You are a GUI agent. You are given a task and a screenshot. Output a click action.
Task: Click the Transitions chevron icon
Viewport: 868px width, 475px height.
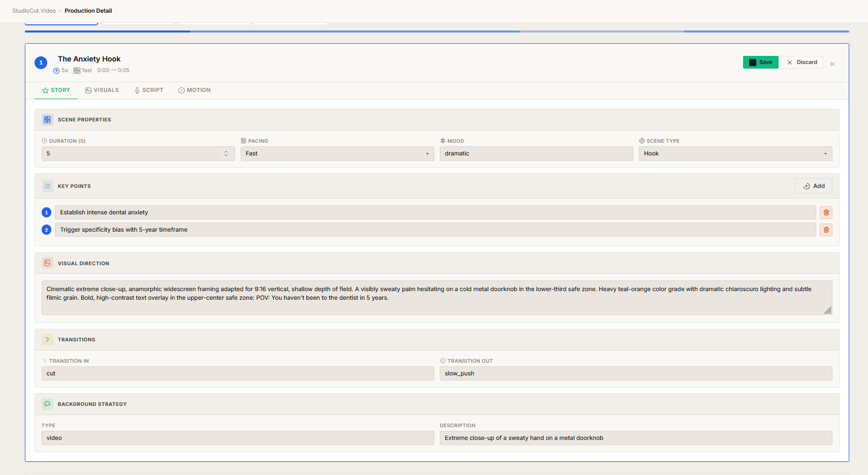point(47,339)
